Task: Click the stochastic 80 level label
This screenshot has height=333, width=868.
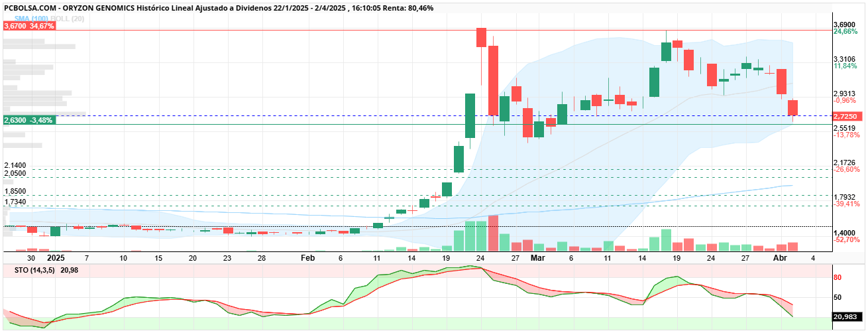Action: click(x=838, y=278)
